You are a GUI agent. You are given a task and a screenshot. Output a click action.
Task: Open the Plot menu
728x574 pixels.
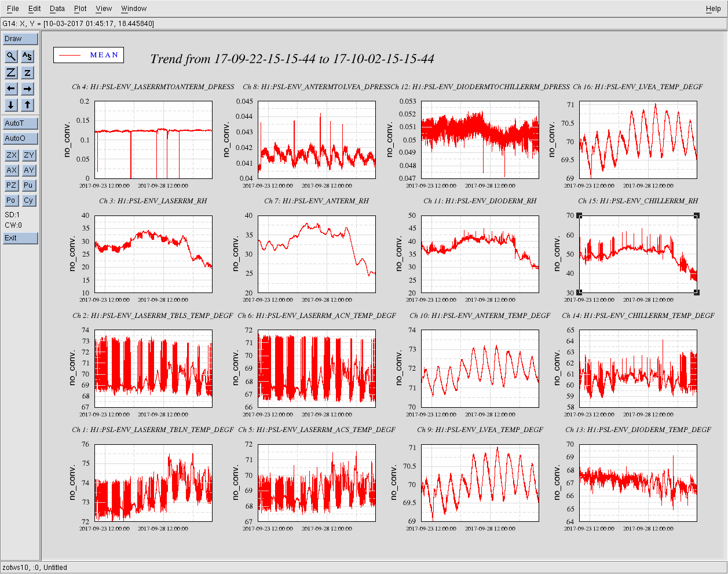tap(81, 9)
